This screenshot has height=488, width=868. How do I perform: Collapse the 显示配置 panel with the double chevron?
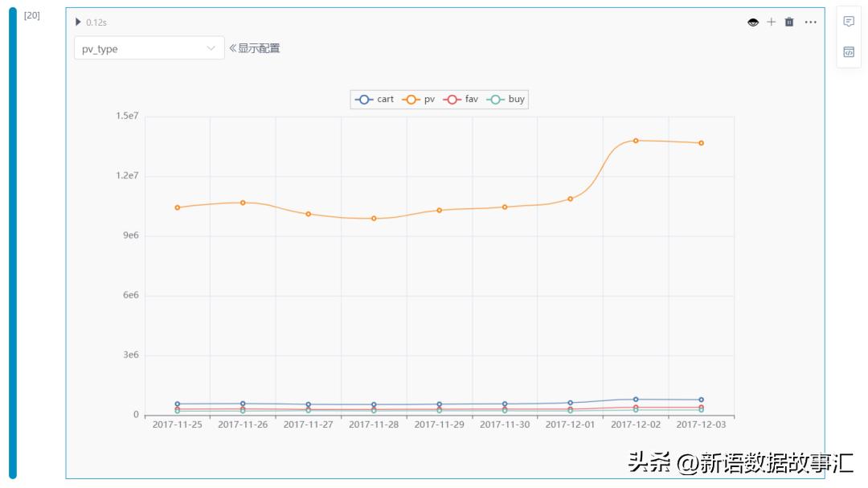click(234, 47)
